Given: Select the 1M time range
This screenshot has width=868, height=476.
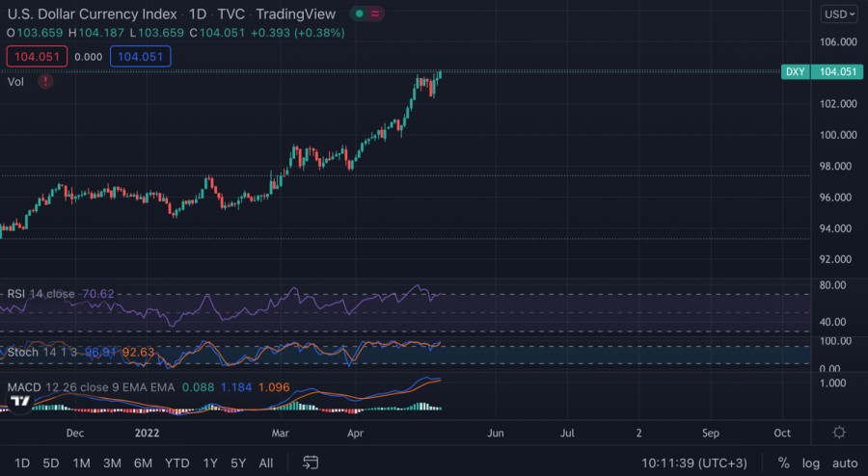Looking at the screenshot, I should coord(81,463).
